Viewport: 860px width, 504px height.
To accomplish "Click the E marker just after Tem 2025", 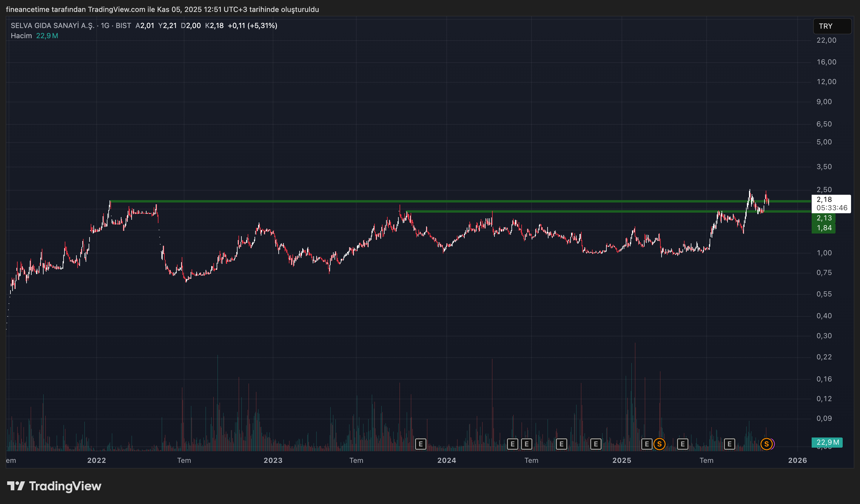I will pyautogui.click(x=729, y=444).
